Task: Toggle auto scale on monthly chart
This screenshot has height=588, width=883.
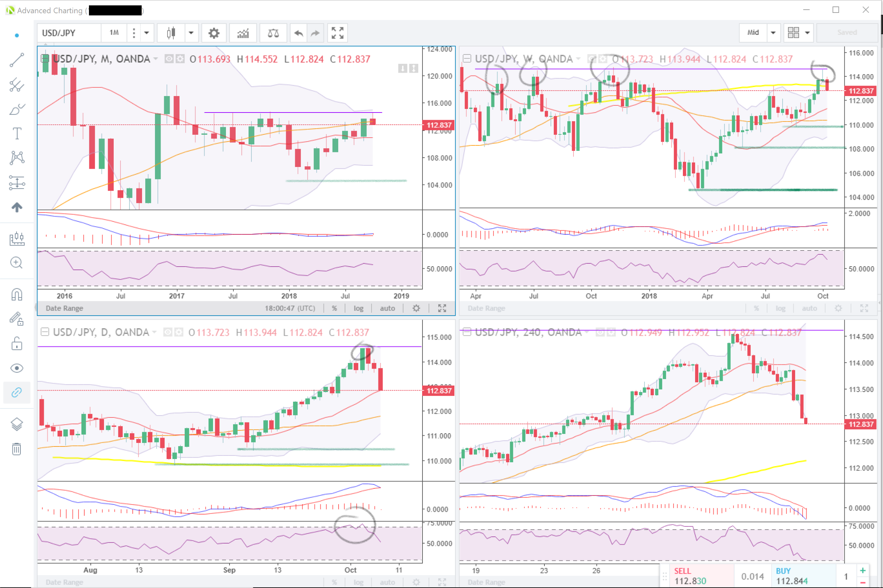Action: click(x=387, y=308)
